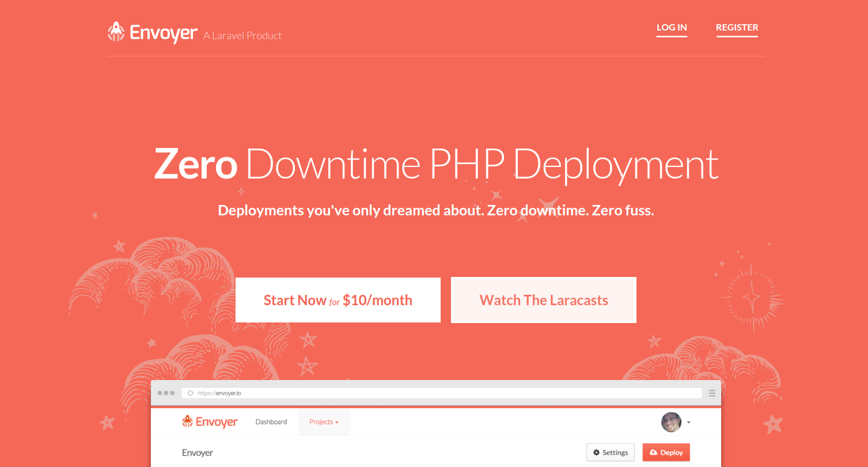Click the Envoyer logo in the dashboard mockup

coord(210,422)
